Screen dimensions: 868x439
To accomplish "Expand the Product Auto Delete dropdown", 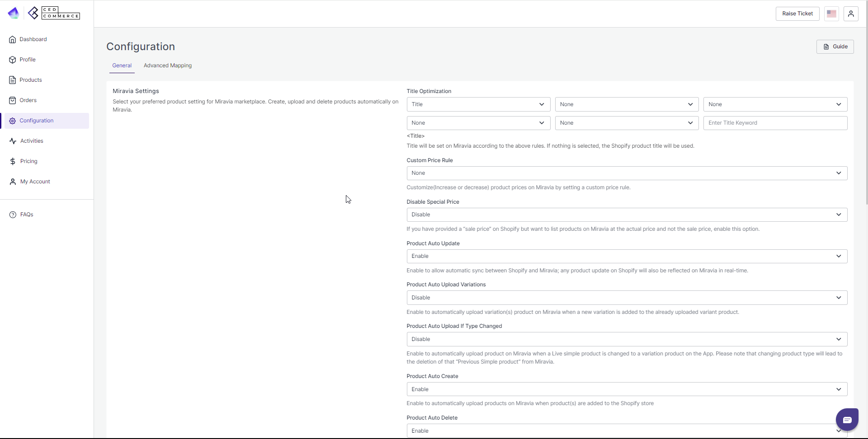I will pyautogui.click(x=627, y=431).
